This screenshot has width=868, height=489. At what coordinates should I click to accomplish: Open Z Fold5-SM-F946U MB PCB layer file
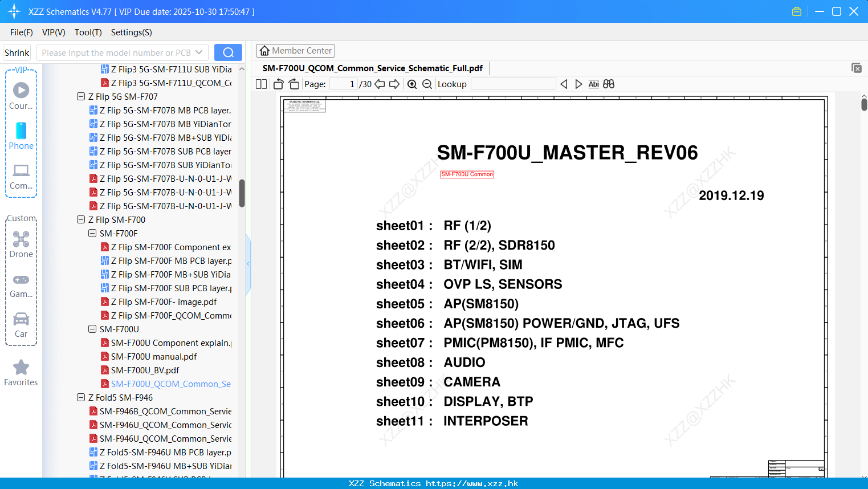[x=161, y=452]
